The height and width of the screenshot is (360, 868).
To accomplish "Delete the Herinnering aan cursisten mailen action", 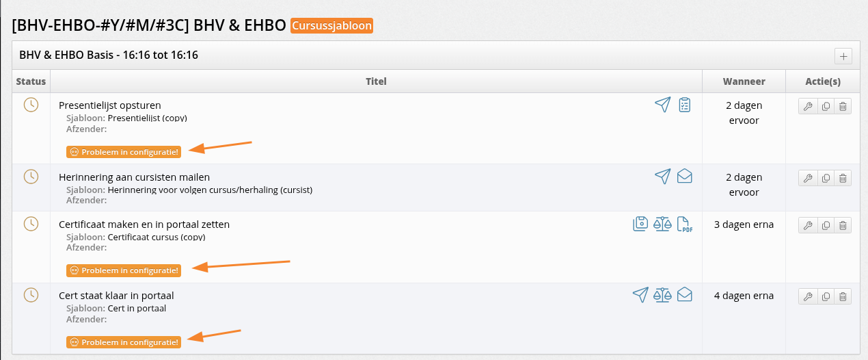I will 843,178.
